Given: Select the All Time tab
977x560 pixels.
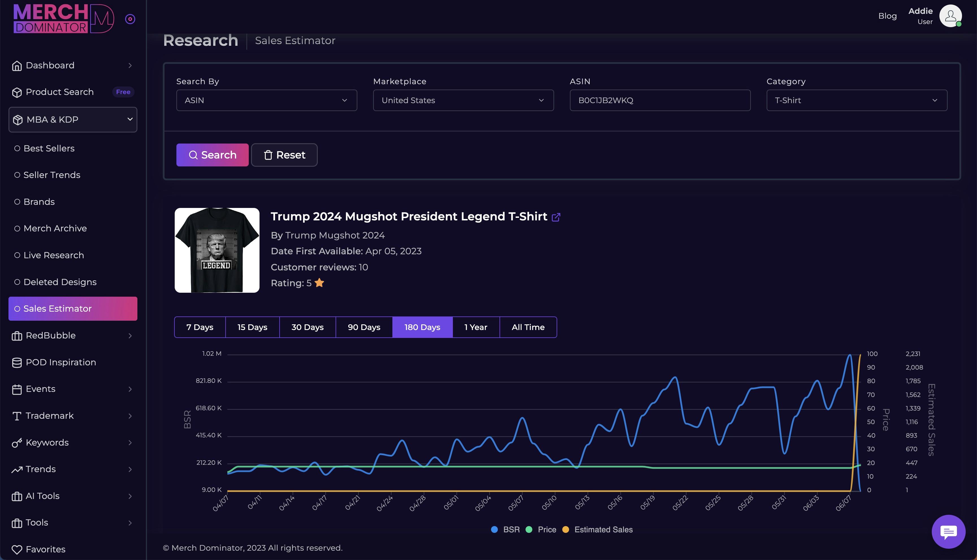Looking at the screenshot, I should click(528, 327).
